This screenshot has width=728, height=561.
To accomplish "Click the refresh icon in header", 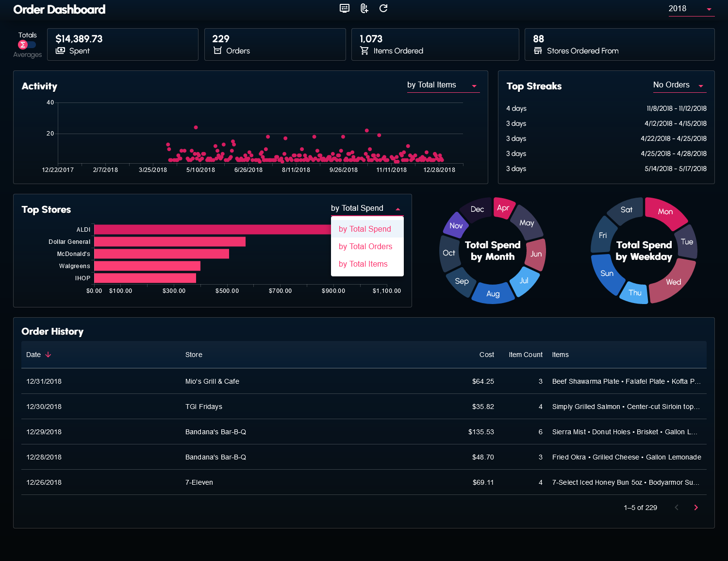I will [x=383, y=8].
